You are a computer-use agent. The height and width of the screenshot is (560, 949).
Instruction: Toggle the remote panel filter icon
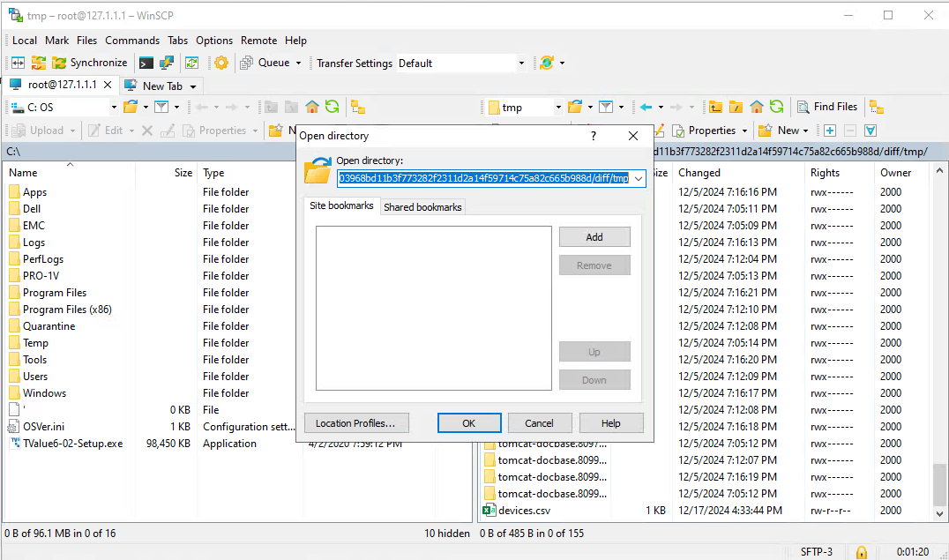[x=605, y=106]
